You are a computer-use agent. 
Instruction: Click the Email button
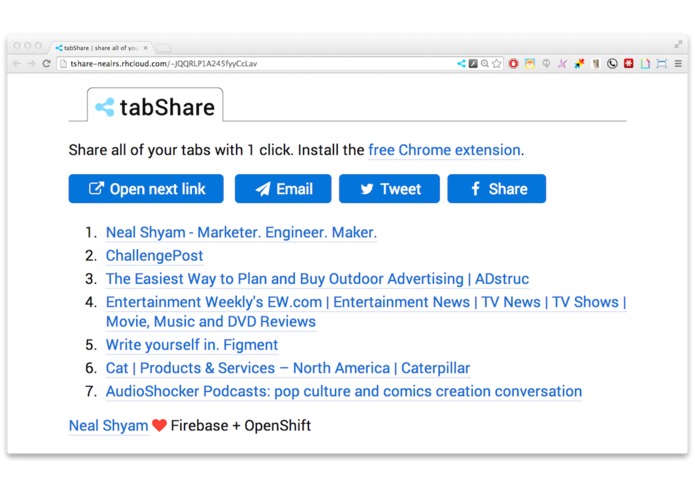[x=283, y=189]
